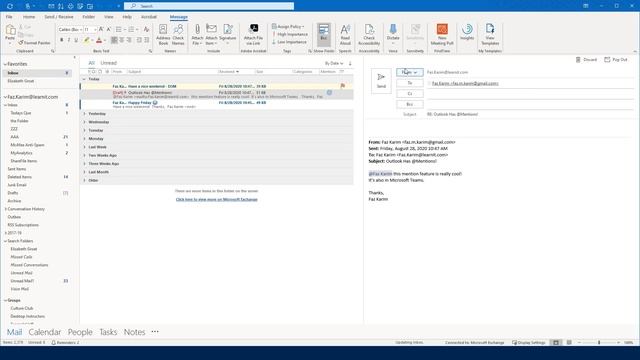Open the File menu

coord(9,17)
